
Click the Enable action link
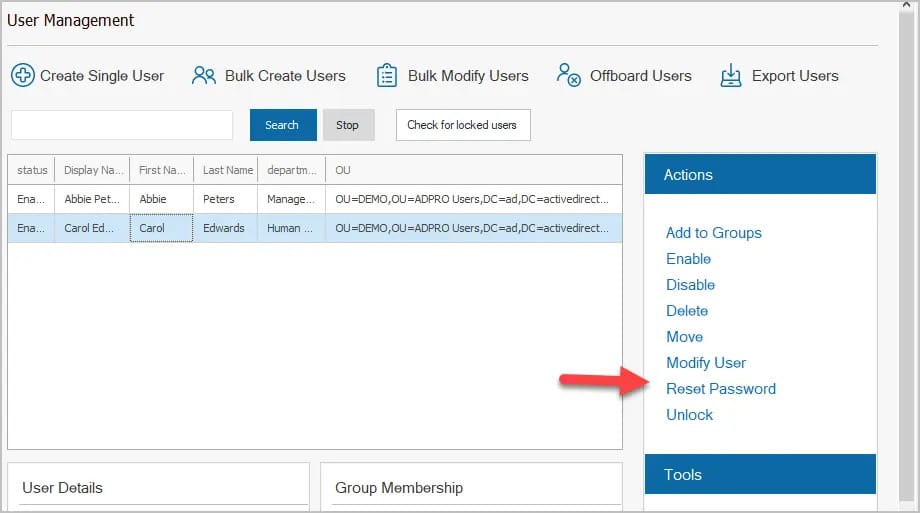coord(688,259)
